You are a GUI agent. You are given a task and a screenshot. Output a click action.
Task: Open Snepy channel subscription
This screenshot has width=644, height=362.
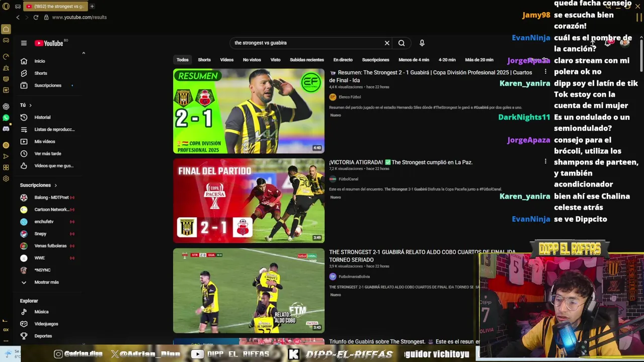(x=47, y=234)
